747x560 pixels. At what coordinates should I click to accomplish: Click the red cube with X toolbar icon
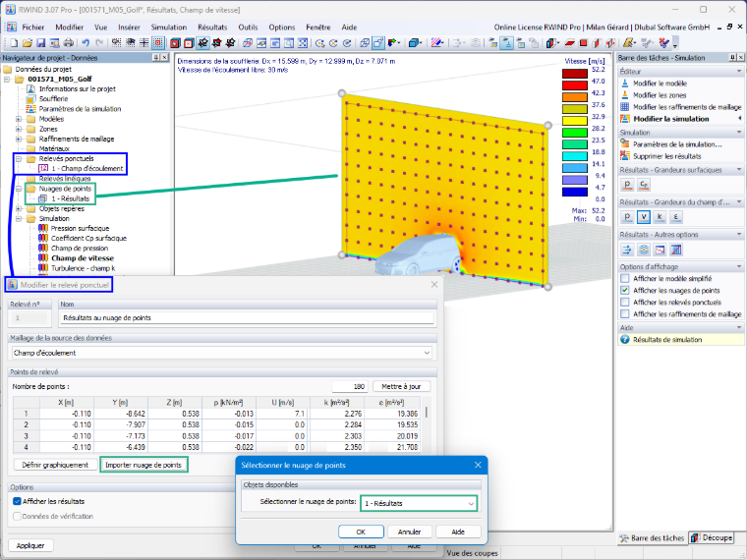(x=189, y=43)
